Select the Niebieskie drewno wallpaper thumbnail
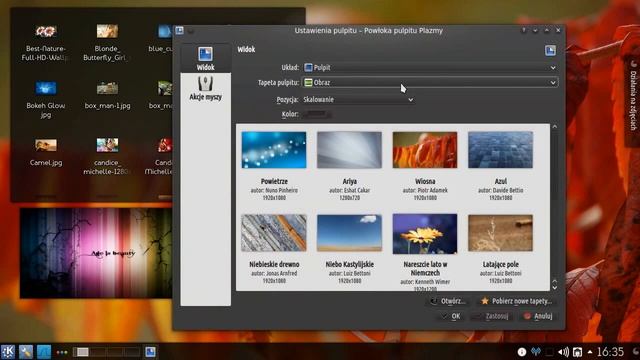This screenshot has width=640, height=360. pos(273,233)
